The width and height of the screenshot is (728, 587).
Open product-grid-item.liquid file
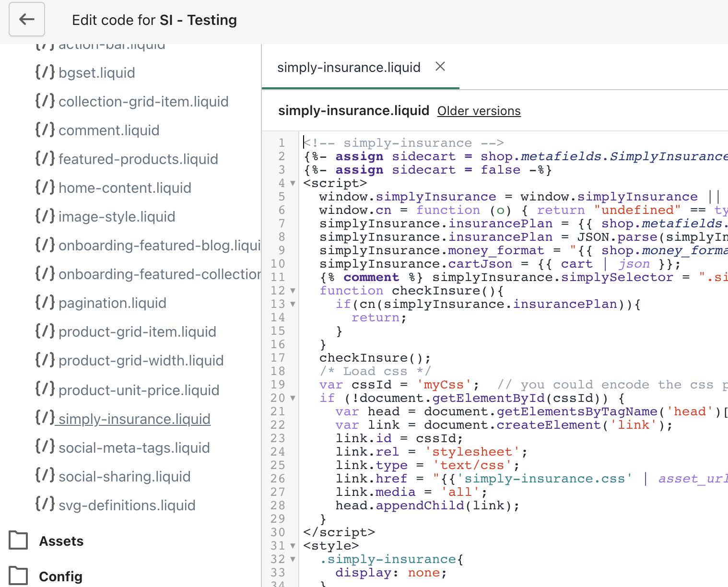coord(137,332)
